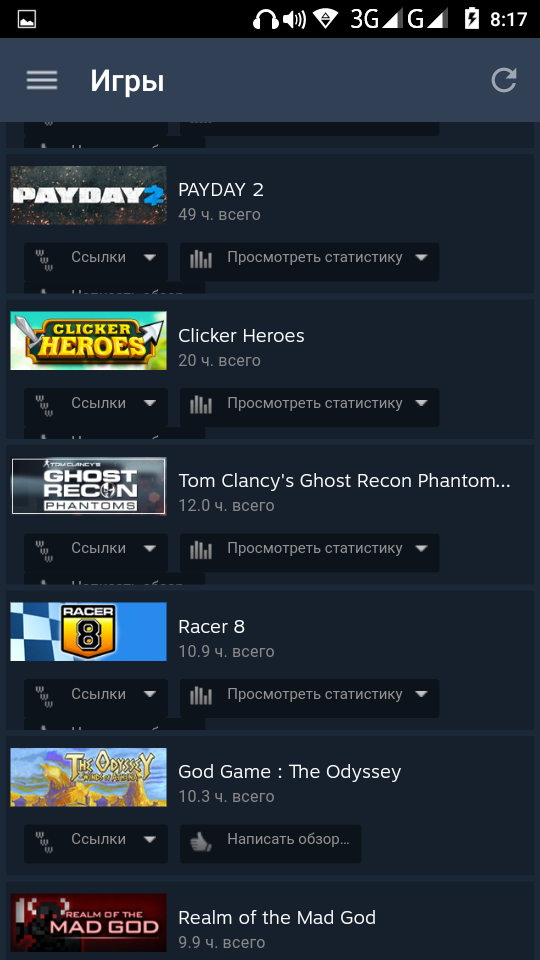Tap the refresh icon in header

click(504, 80)
